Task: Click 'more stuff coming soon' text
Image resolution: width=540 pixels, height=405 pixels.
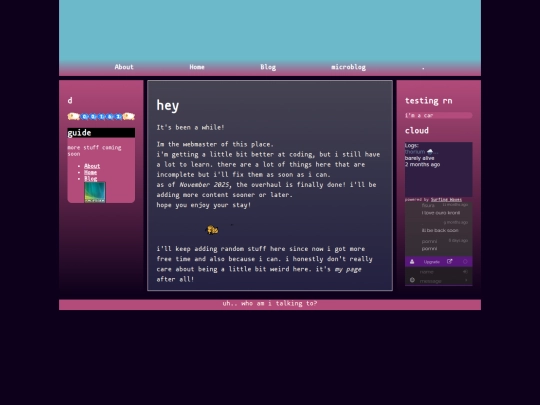Action: point(94,150)
